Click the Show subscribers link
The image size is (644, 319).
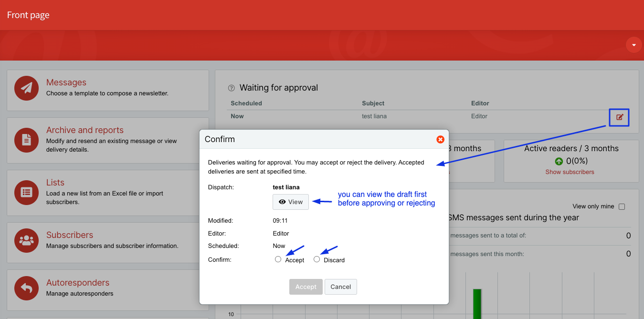tap(570, 172)
